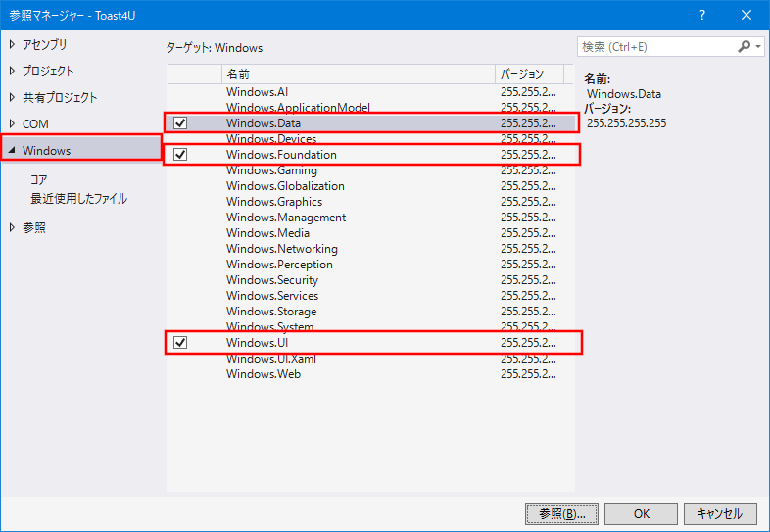This screenshot has width=770, height=532.
Task: Collapse the Windows category
Action: click(x=12, y=151)
